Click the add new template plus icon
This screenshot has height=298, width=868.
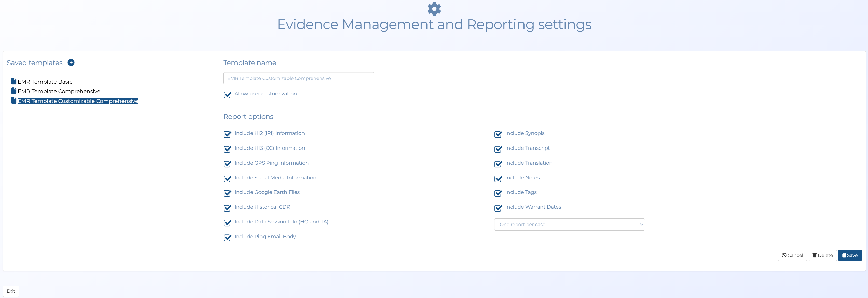tap(71, 63)
